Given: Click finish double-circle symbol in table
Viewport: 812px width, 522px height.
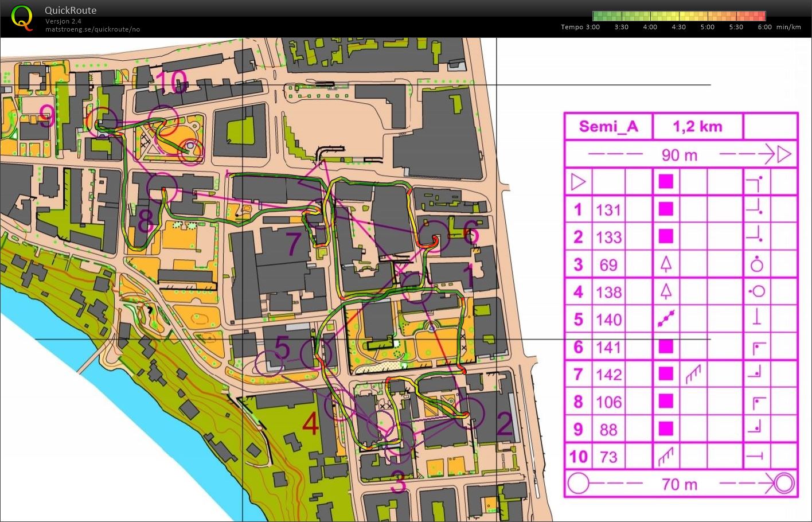Looking at the screenshot, I should coord(784,484).
